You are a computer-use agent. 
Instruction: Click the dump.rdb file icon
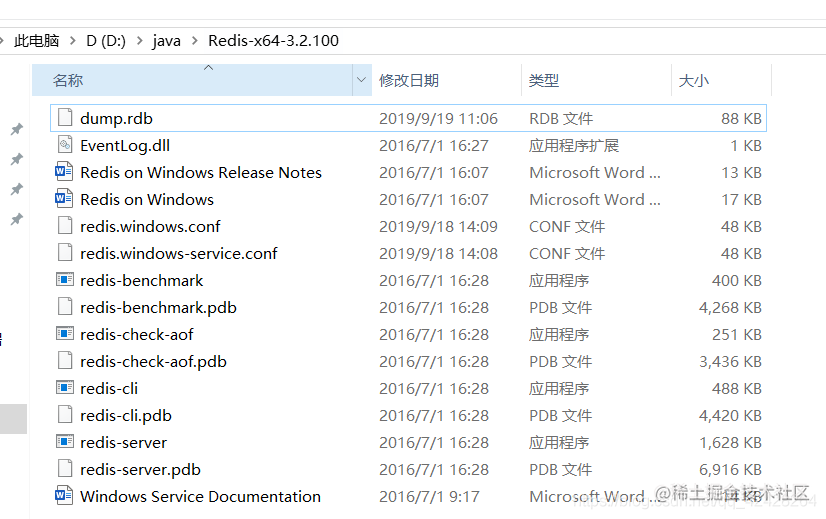(65, 117)
